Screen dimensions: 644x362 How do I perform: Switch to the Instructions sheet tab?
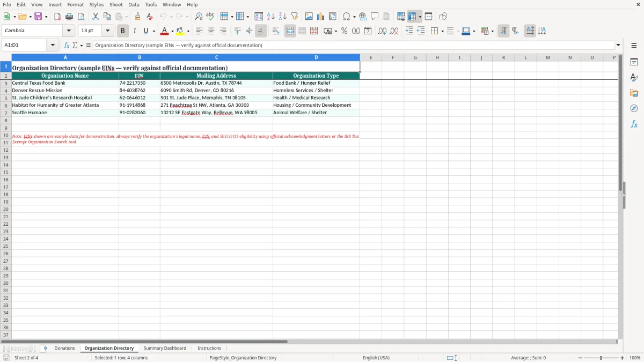click(209, 348)
